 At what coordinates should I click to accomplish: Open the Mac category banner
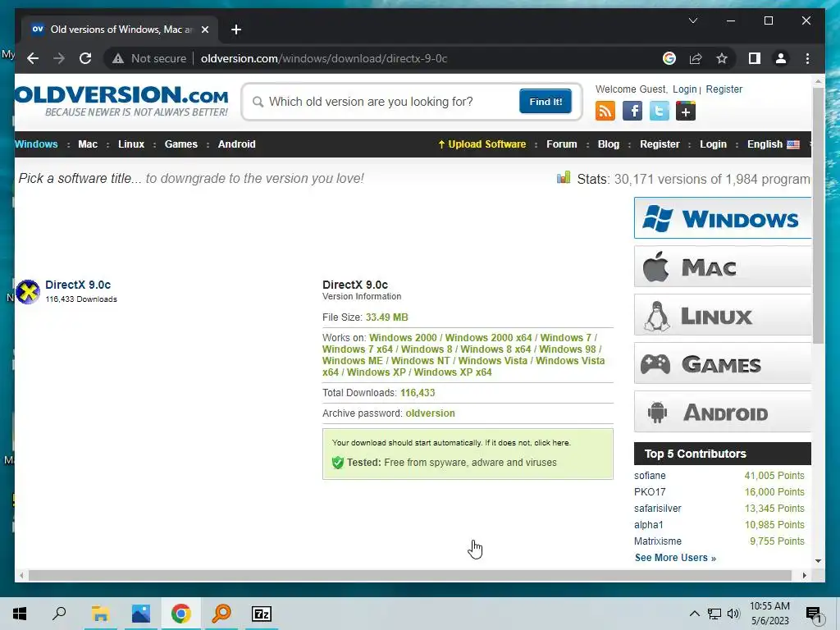722,267
